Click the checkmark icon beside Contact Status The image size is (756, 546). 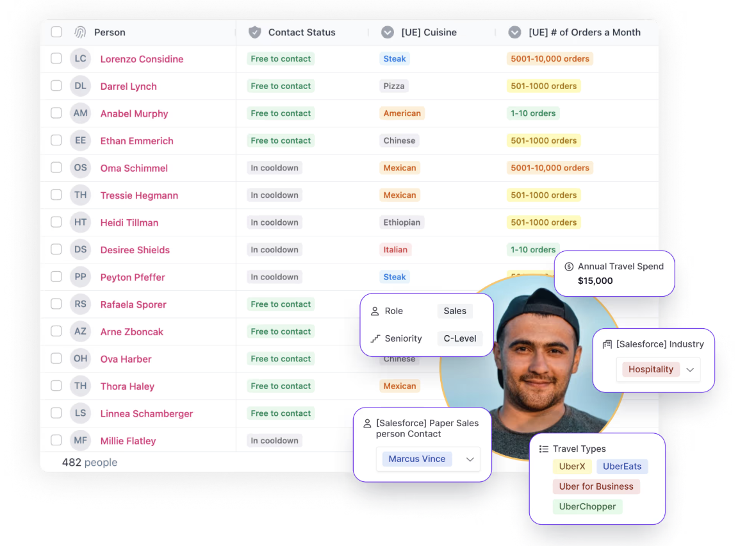[256, 32]
